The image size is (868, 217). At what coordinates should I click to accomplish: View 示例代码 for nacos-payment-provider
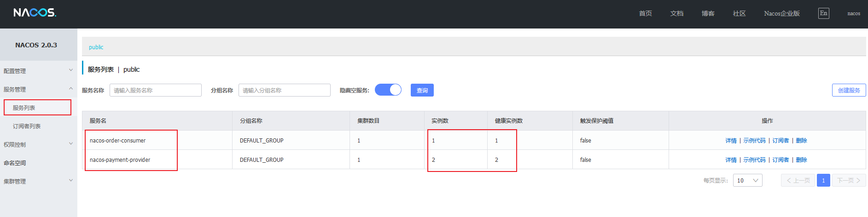pyautogui.click(x=754, y=160)
